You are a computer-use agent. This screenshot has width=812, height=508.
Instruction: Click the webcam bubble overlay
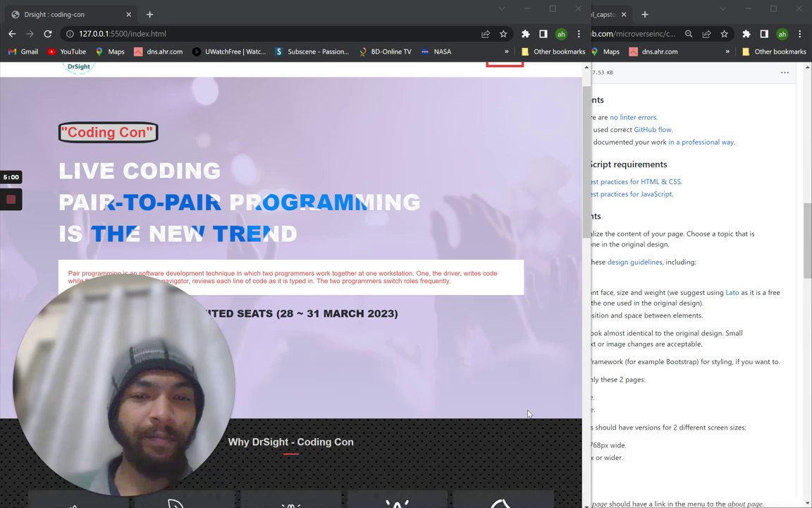point(124,385)
